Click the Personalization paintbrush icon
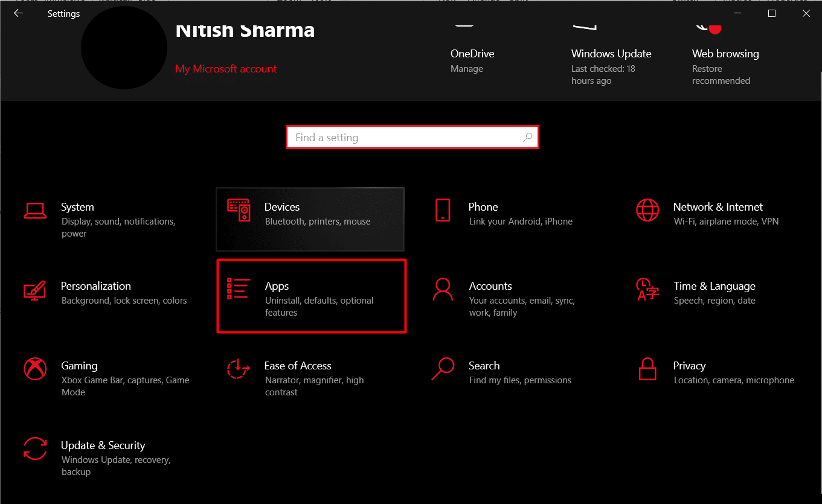The height and width of the screenshot is (504, 822). [35, 290]
